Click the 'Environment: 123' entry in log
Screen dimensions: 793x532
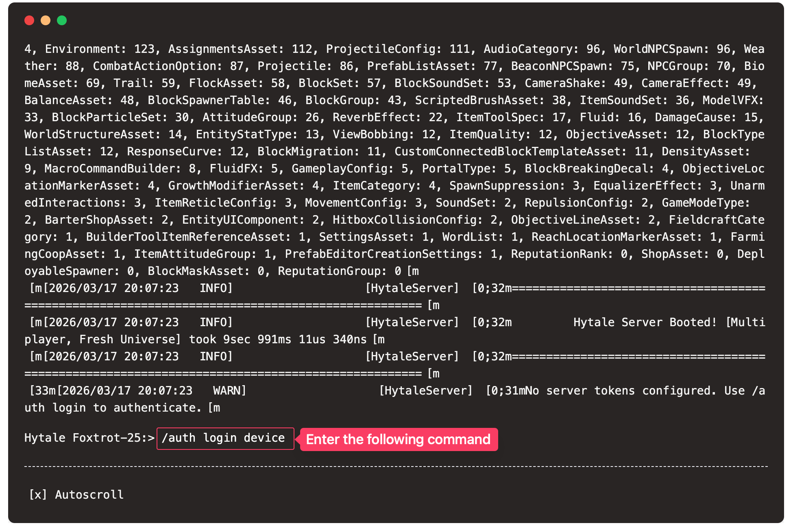coord(100,49)
